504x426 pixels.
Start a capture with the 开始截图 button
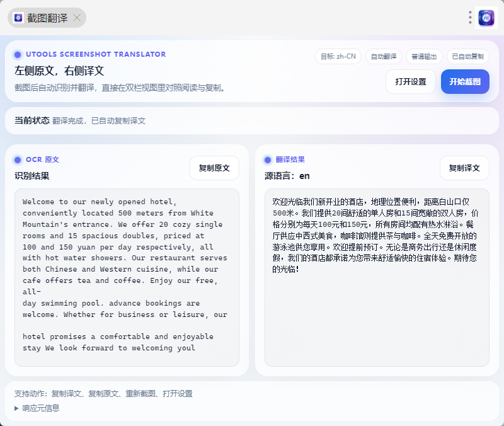point(465,81)
